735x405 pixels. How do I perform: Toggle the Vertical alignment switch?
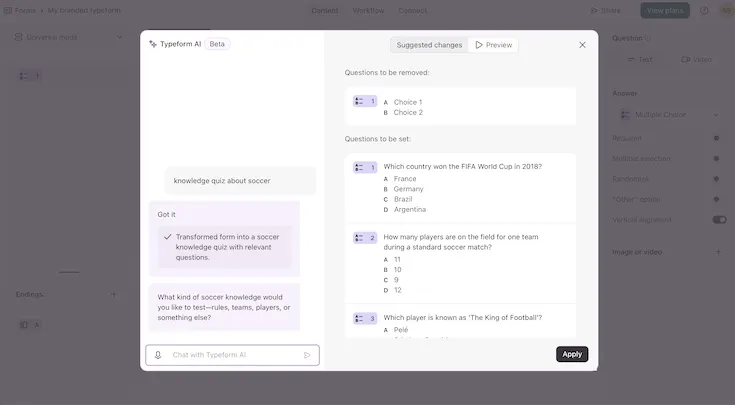tap(719, 219)
